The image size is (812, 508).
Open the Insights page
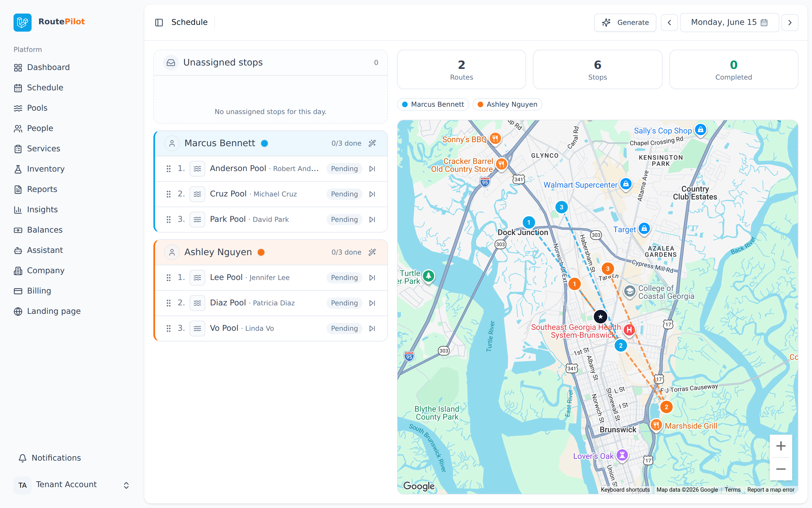42,210
